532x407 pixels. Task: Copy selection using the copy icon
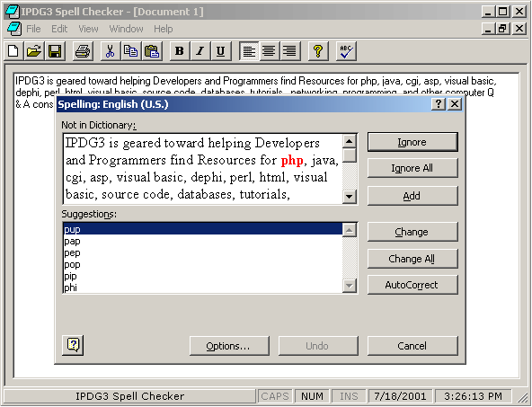click(x=130, y=51)
